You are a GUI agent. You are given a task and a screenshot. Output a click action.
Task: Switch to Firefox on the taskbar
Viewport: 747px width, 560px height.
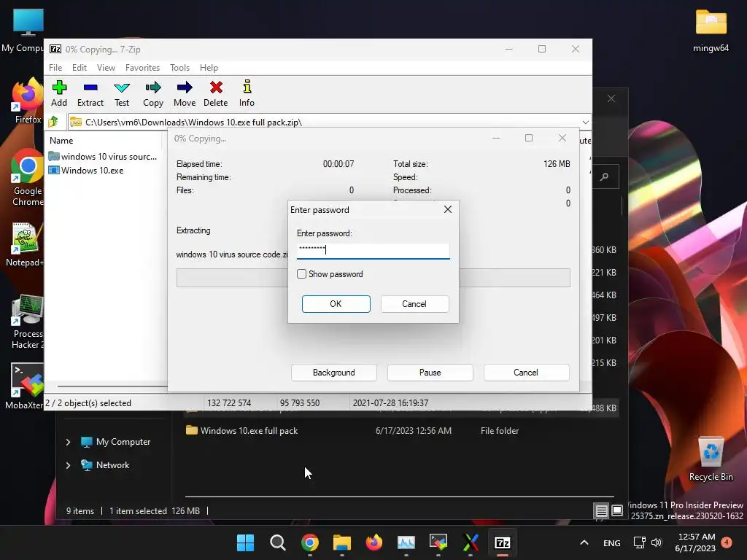coord(374,542)
